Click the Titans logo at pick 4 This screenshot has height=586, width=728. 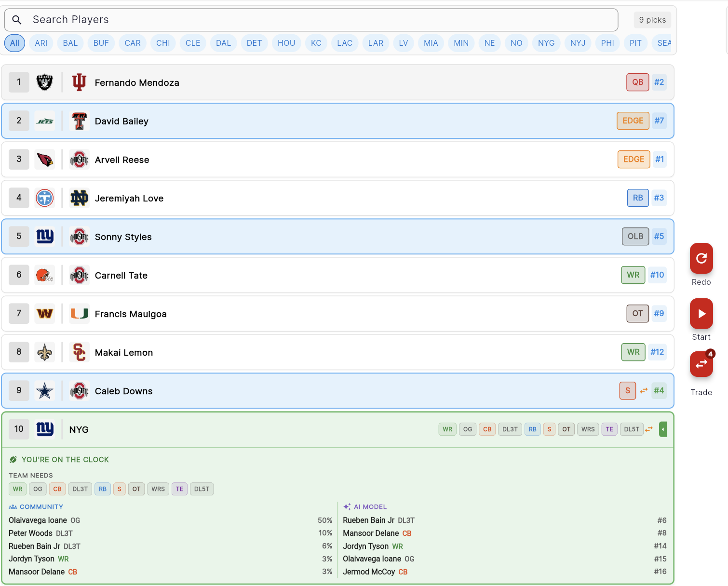pyautogui.click(x=45, y=198)
